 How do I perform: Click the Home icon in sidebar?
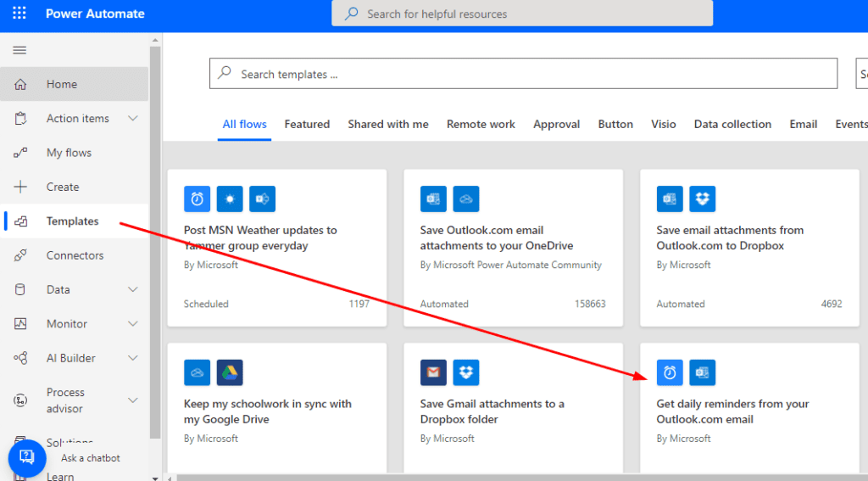[20, 84]
